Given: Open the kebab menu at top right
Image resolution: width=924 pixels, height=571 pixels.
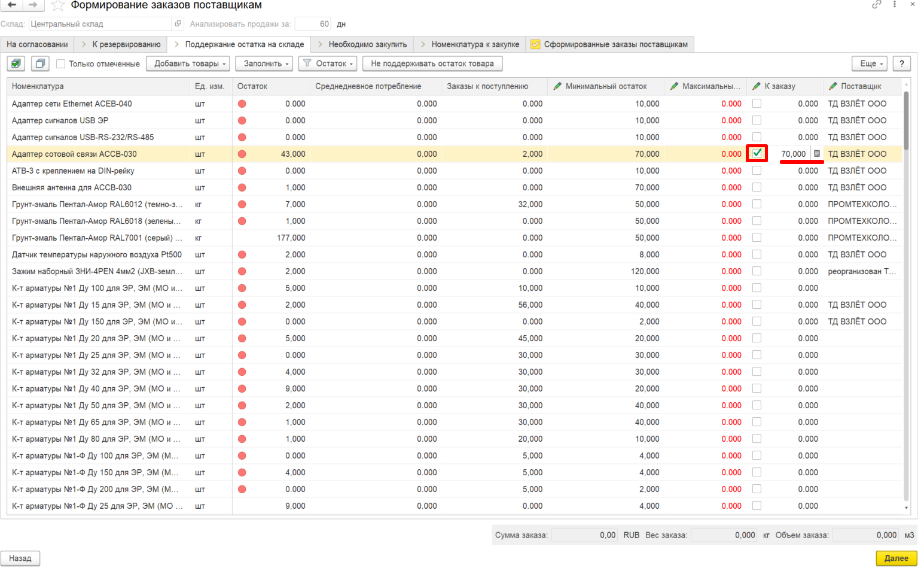Looking at the screenshot, I should [x=895, y=5].
